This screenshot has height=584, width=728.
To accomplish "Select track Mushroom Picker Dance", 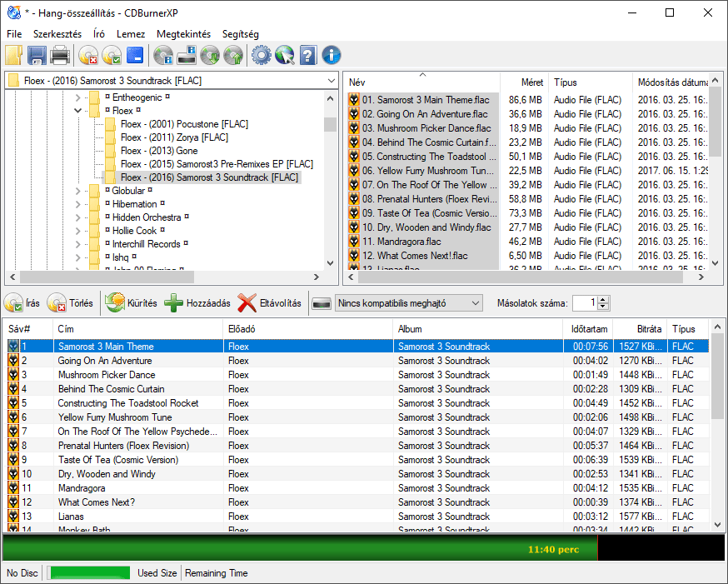I will point(107,375).
